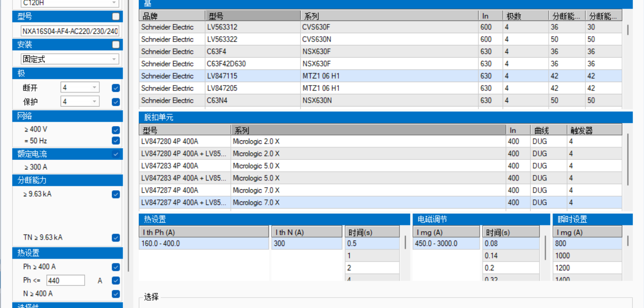644x308 pixels.
Task: Select LV847287 4P 400A + LV85... trip unit
Action: (381, 203)
